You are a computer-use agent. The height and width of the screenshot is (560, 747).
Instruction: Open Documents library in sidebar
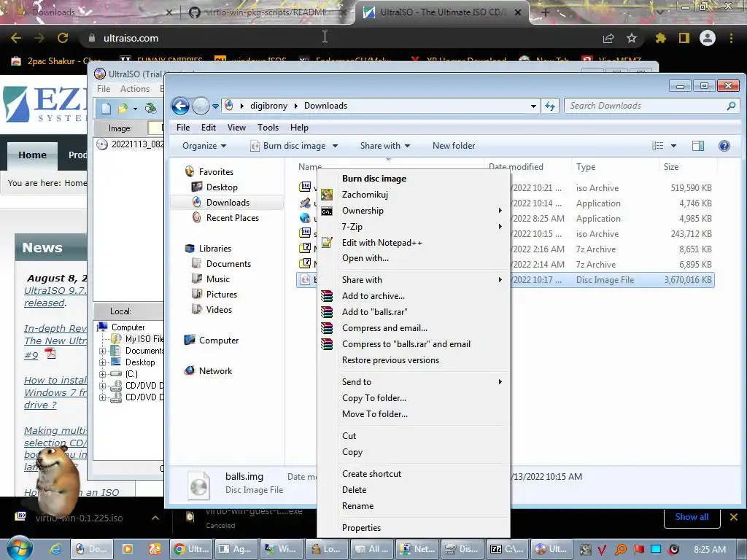coord(228,264)
